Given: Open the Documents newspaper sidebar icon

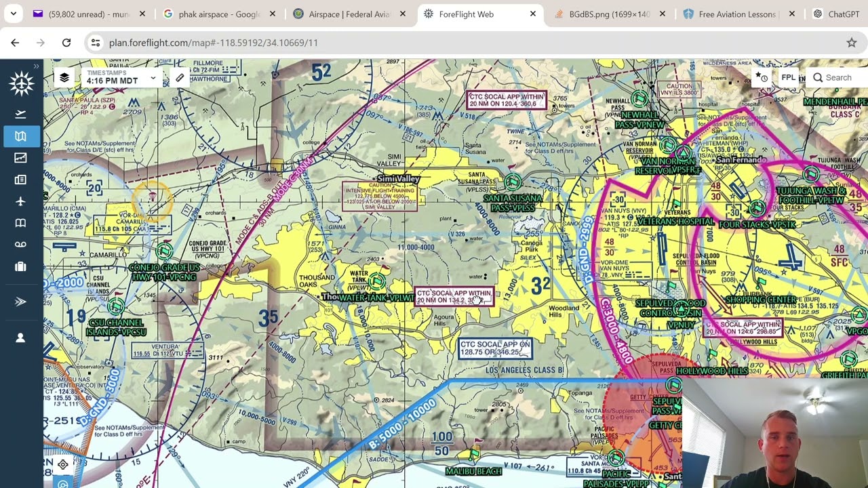Looking at the screenshot, I should 20,180.
